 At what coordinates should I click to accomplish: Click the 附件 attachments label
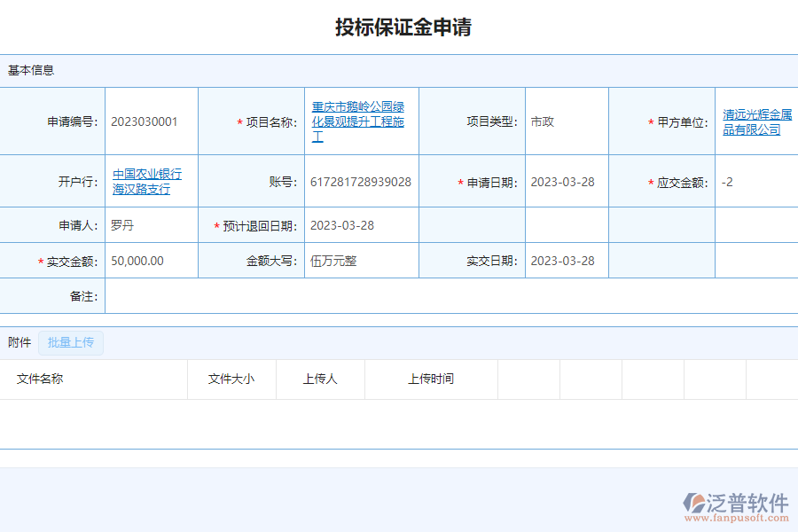click(19, 342)
